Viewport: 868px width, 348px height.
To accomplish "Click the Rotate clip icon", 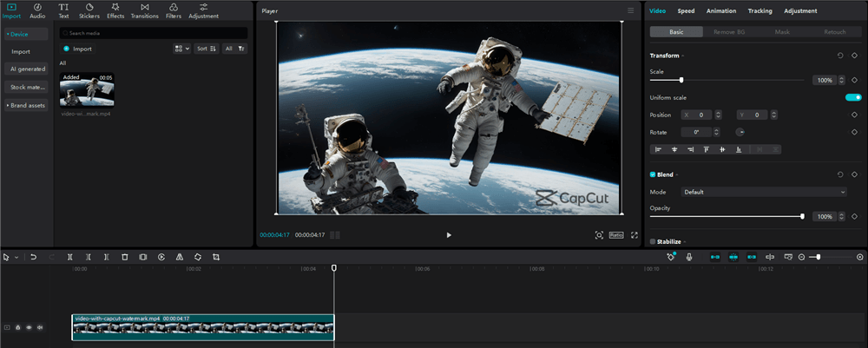I will click(x=198, y=257).
